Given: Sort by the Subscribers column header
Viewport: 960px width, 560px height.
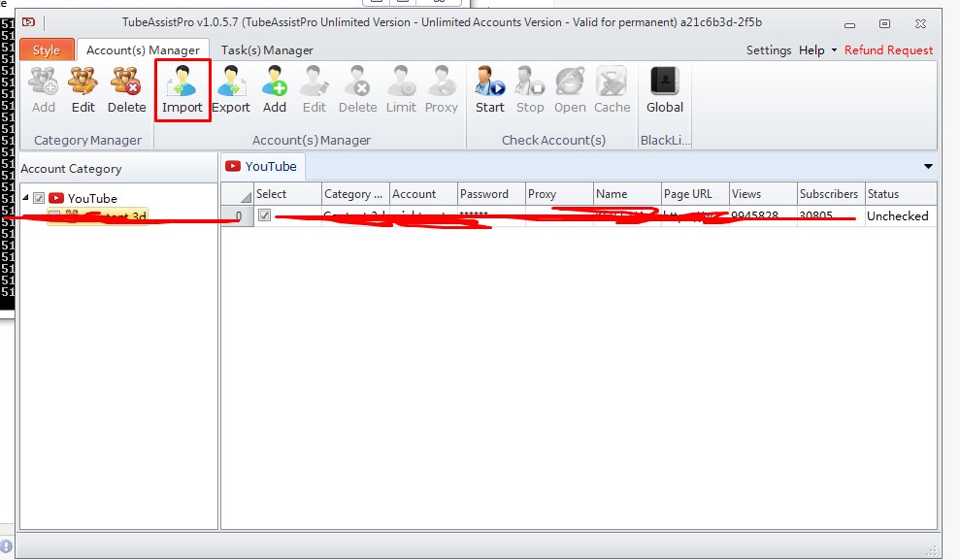Looking at the screenshot, I should 828,193.
